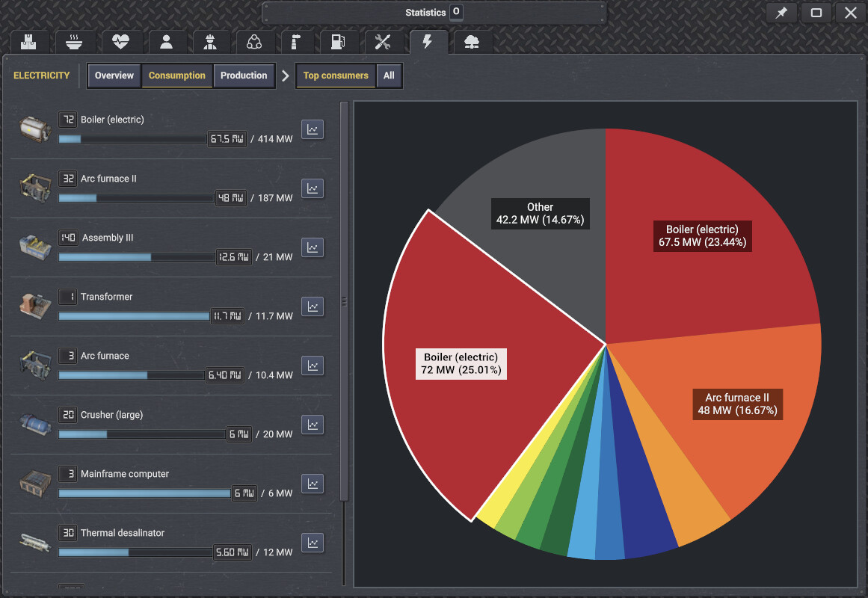Show chart for Assembly III row

pos(313,247)
